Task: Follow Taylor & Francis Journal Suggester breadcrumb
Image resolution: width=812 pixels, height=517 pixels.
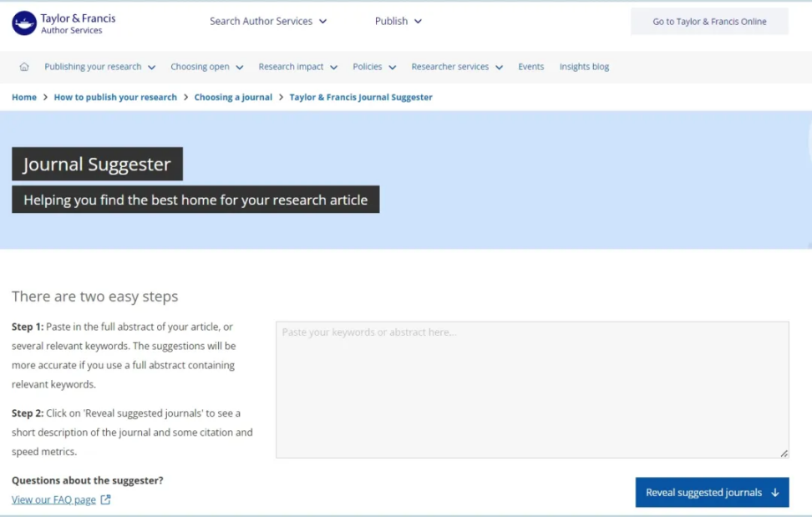Action: tap(361, 97)
